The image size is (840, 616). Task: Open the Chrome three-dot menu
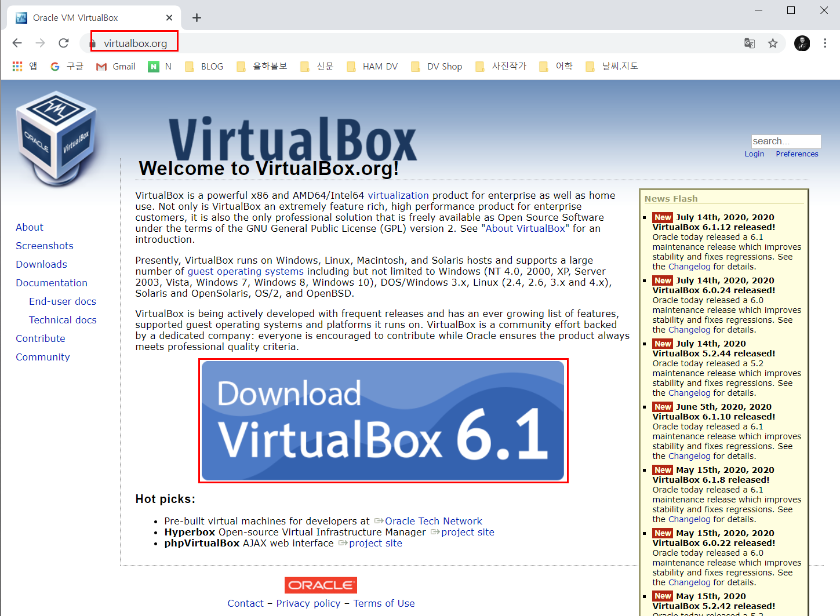coord(825,43)
